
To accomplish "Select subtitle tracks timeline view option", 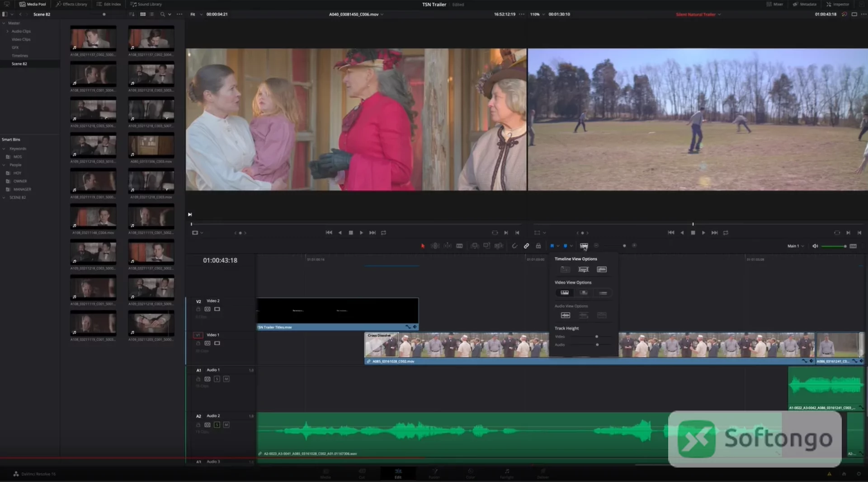I will click(x=584, y=269).
